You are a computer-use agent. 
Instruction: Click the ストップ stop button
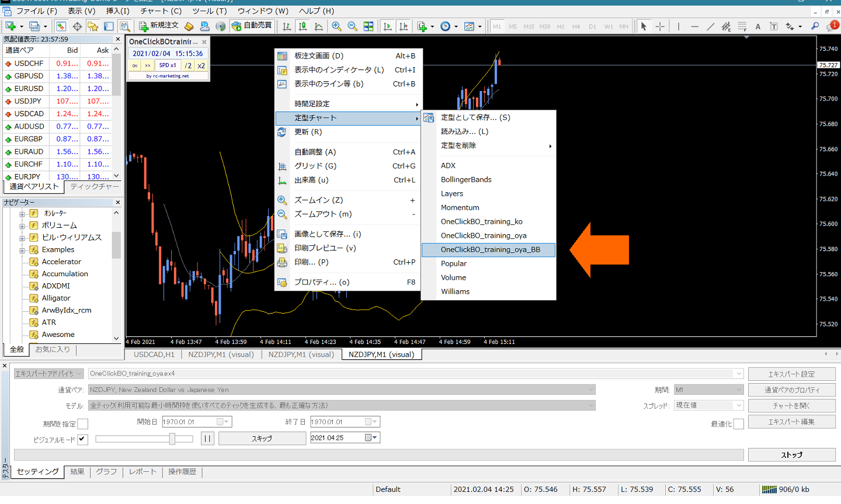tap(791, 454)
